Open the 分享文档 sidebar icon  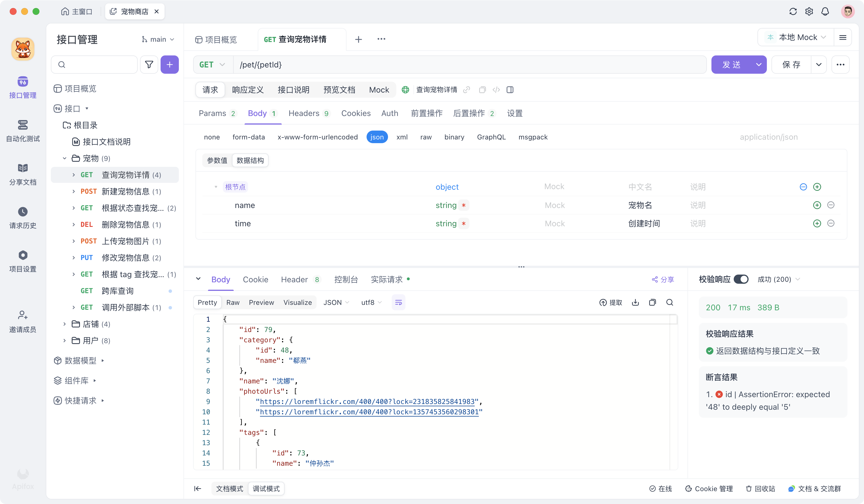(23, 174)
